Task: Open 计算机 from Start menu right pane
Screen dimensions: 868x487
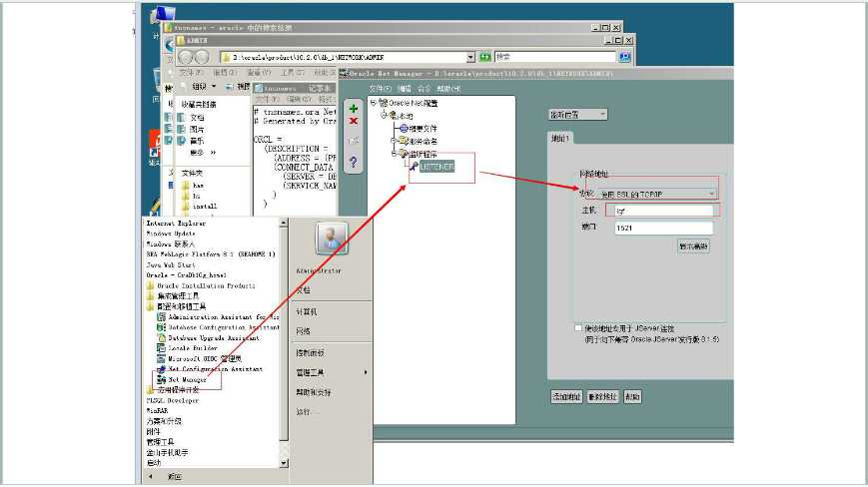Action: click(306, 311)
